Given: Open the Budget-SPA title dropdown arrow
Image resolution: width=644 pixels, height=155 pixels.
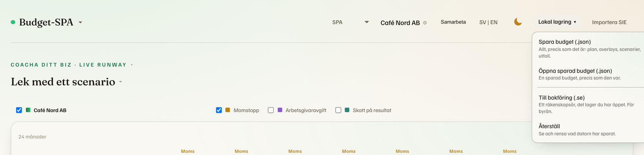Looking at the screenshot, I should pyautogui.click(x=80, y=22).
